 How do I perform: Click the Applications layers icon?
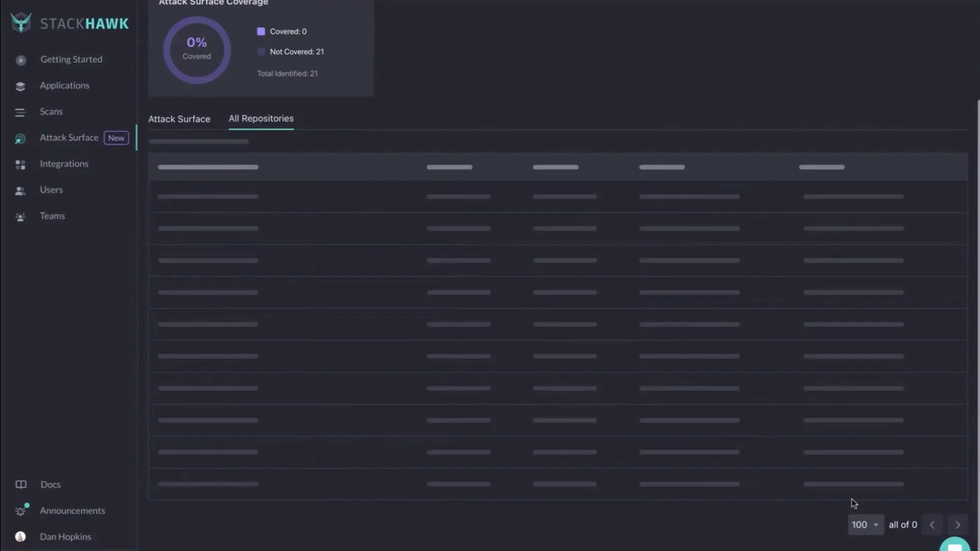pyautogui.click(x=20, y=86)
